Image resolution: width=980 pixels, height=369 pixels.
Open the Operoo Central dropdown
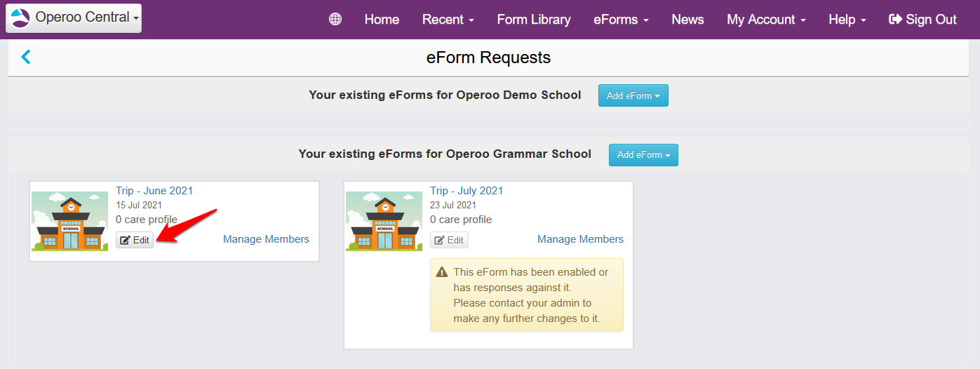pos(74,18)
